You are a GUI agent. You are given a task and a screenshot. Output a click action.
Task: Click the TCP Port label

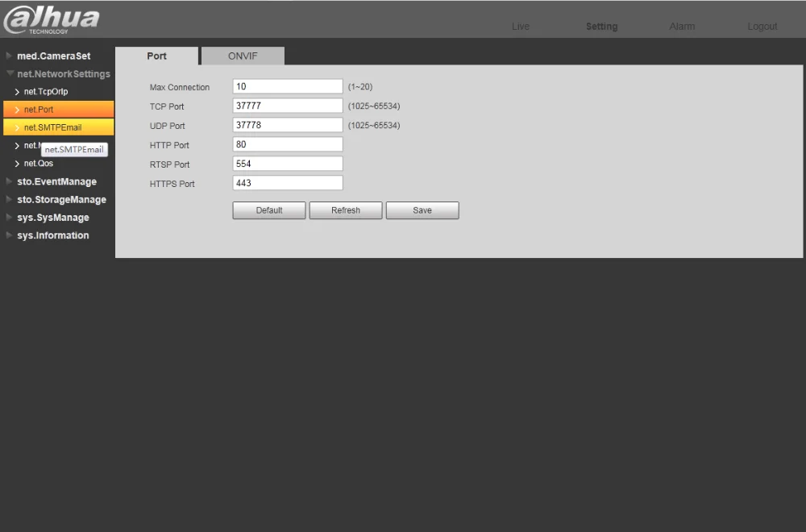pos(167,106)
